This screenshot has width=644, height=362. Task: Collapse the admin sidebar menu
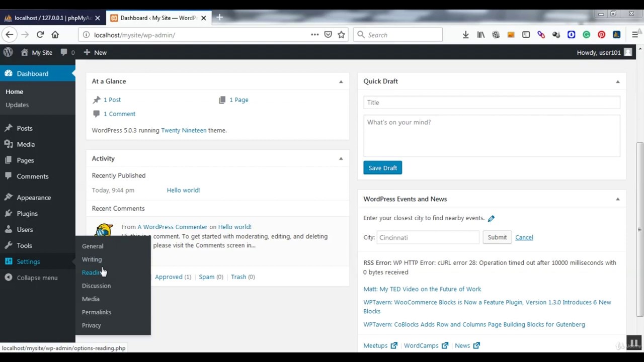click(x=31, y=278)
